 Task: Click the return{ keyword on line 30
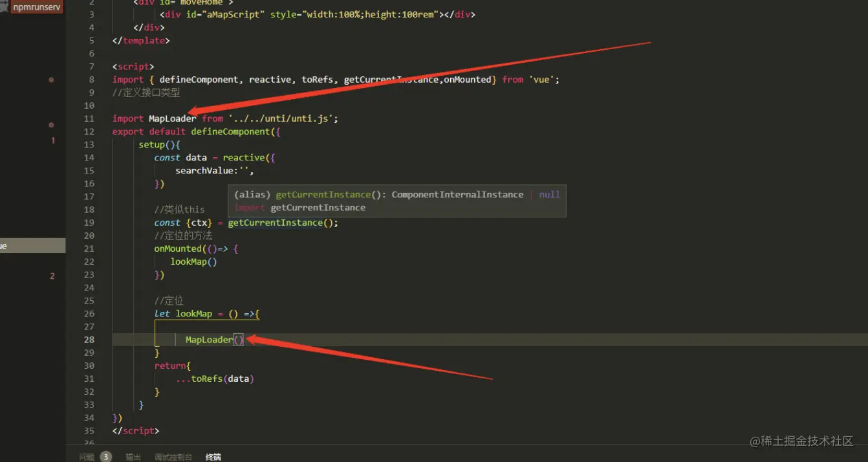click(172, 366)
